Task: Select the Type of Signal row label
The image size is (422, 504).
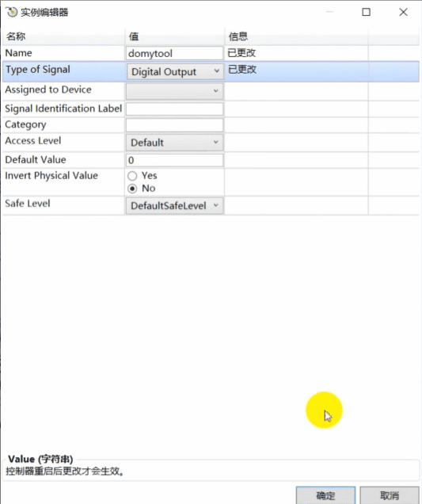Action: (x=37, y=70)
